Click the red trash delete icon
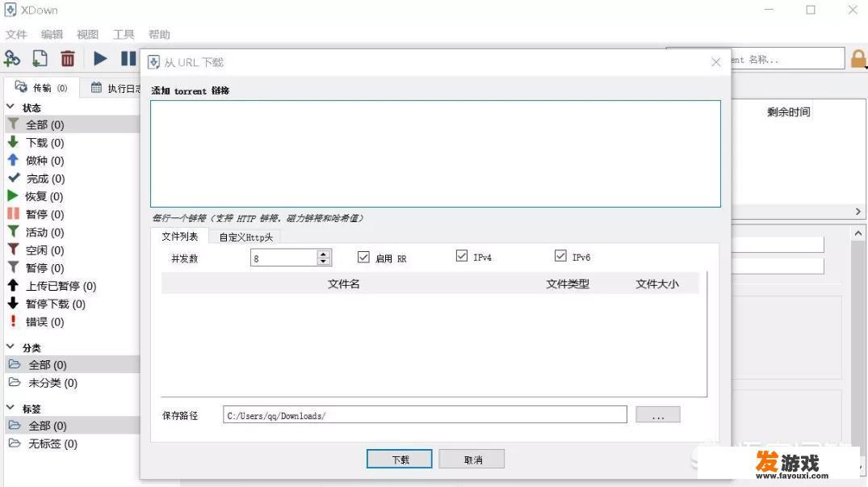The image size is (868, 487). pyautogui.click(x=68, y=58)
